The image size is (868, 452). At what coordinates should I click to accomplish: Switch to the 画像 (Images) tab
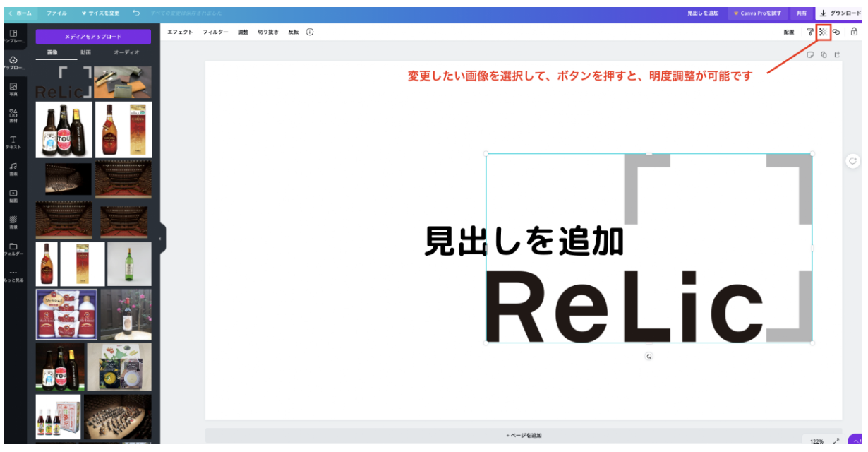pos(53,52)
